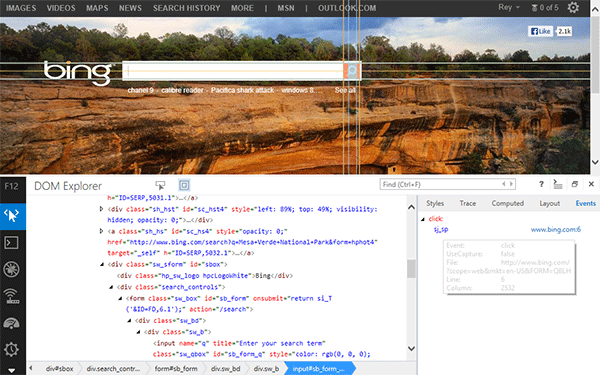The height and width of the screenshot is (375, 600).
Task: Collapse div sw_sform sbox node
Action: coord(102,264)
